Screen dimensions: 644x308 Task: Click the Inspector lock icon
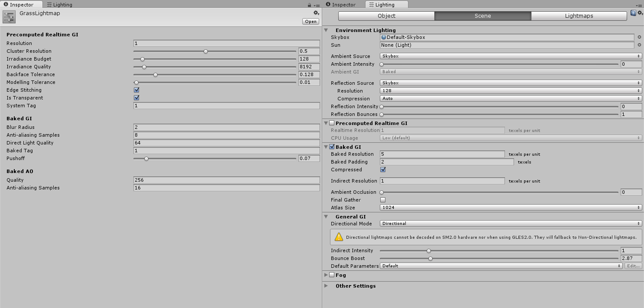click(x=309, y=5)
